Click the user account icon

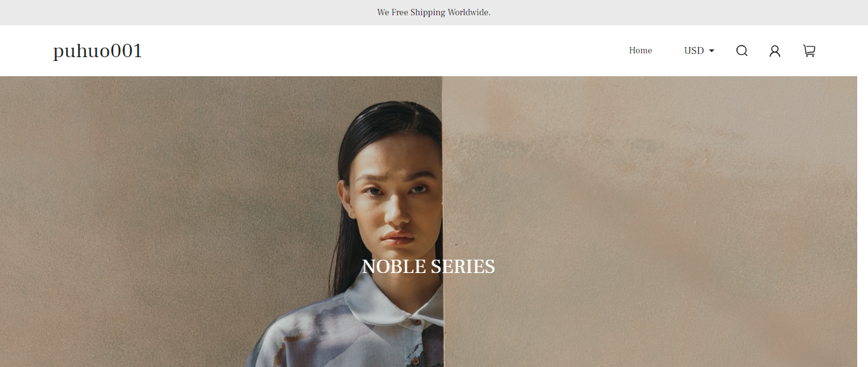point(775,51)
